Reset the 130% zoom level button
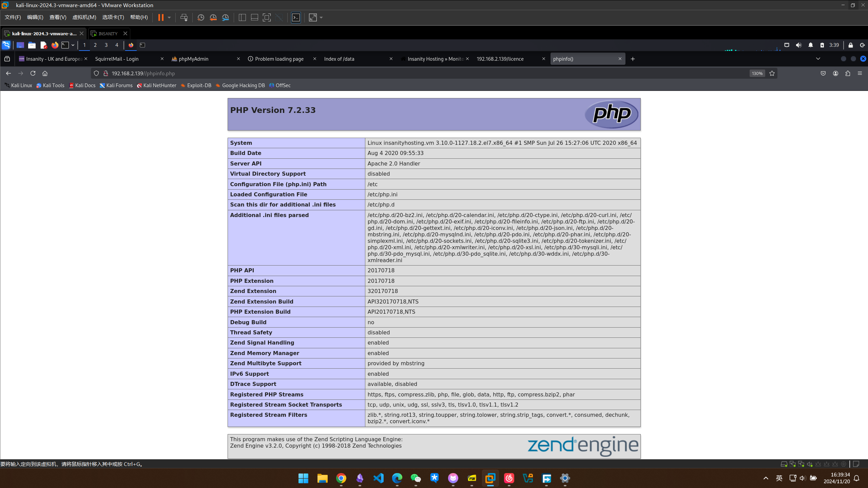The height and width of the screenshot is (488, 868). pos(757,73)
